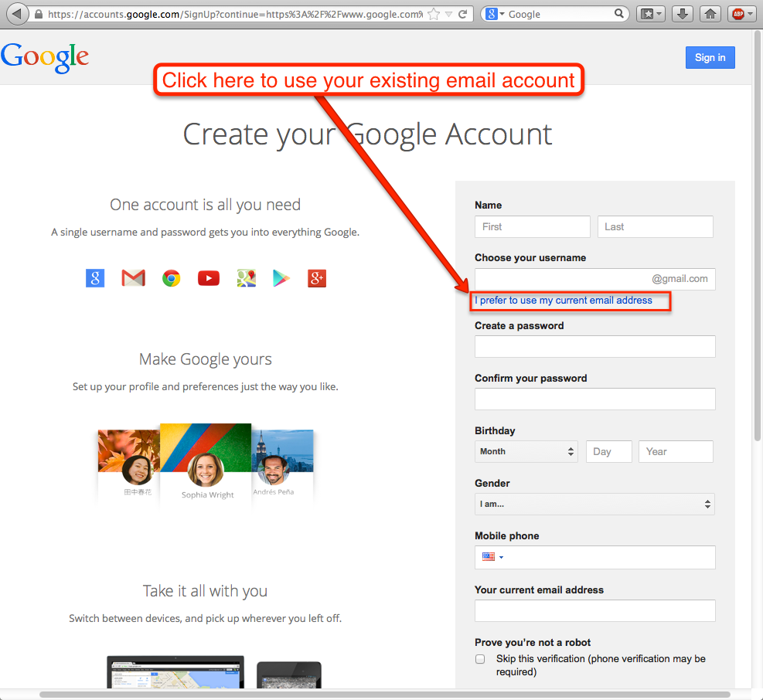This screenshot has width=763, height=700.
Task: Click 'I prefer to use my current email address'
Action: coord(564,301)
